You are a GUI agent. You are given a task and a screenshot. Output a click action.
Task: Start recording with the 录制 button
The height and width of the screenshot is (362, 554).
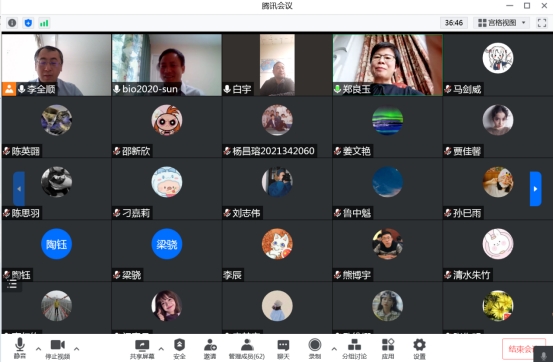click(x=315, y=349)
